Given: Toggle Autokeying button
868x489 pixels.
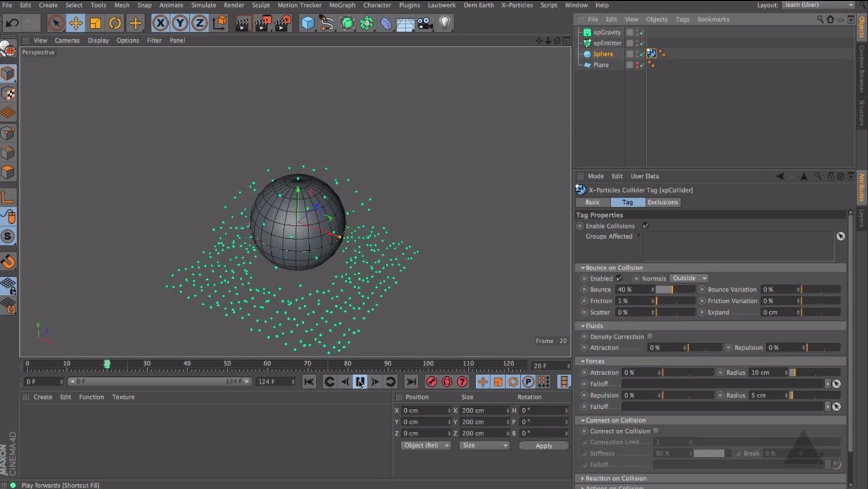Looking at the screenshot, I should [x=447, y=382].
